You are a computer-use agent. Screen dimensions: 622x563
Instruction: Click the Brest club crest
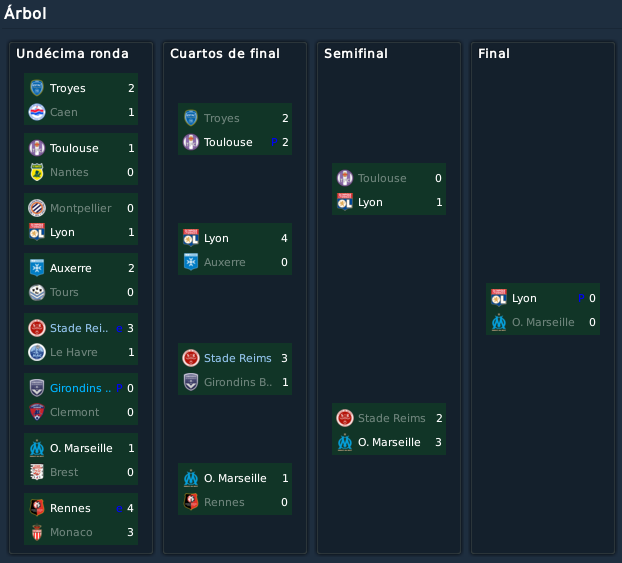[37, 472]
